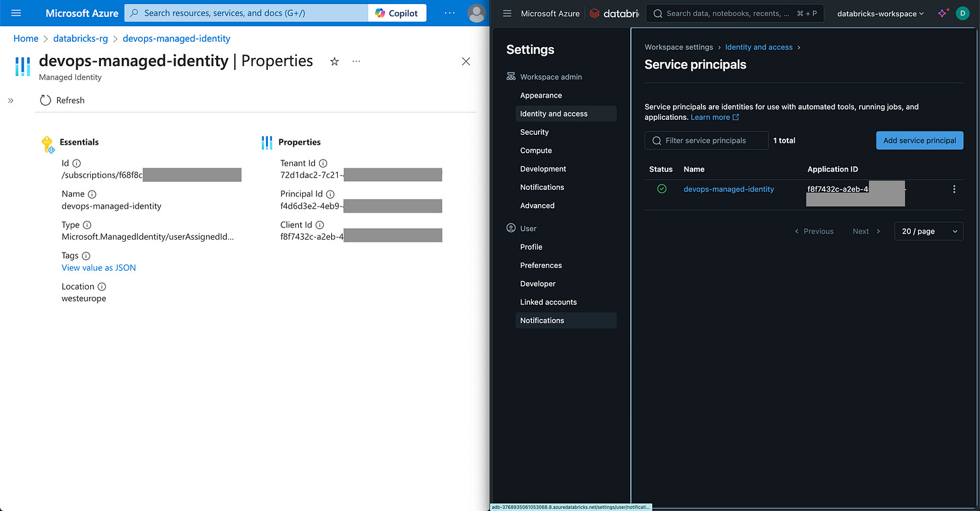Show info tooltip next to Tenant Id
980x511 pixels.
point(323,163)
